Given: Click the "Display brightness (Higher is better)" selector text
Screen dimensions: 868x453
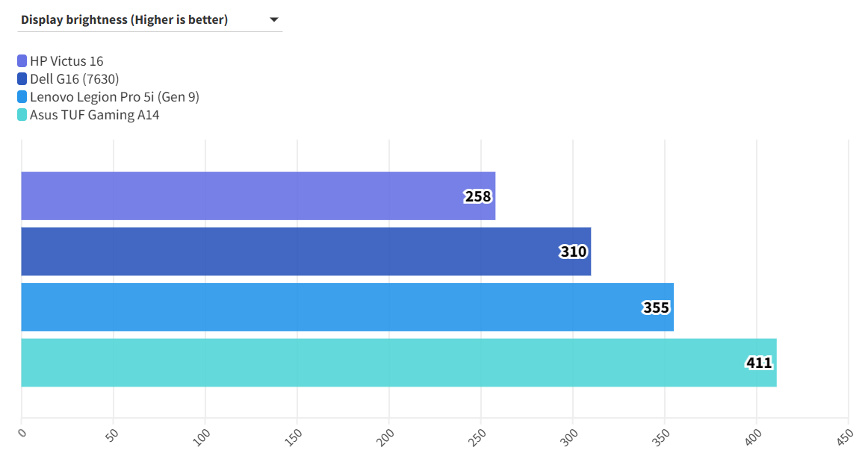Looking at the screenshot, I should [x=124, y=20].
